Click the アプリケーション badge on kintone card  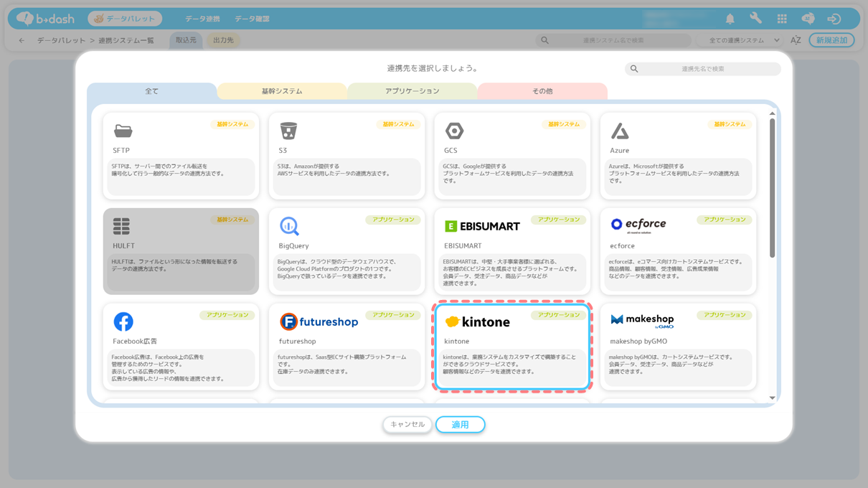pyautogui.click(x=559, y=315)
